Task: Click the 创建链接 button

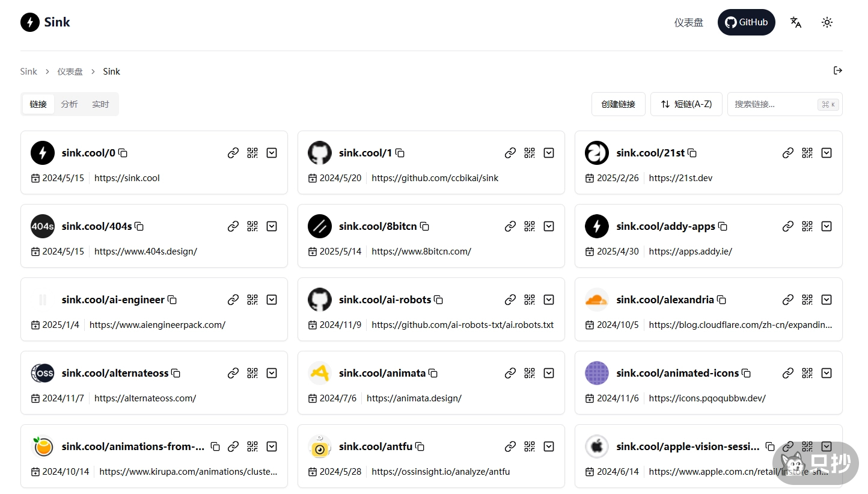Action: pyautogui.click(x=618, y=104)
